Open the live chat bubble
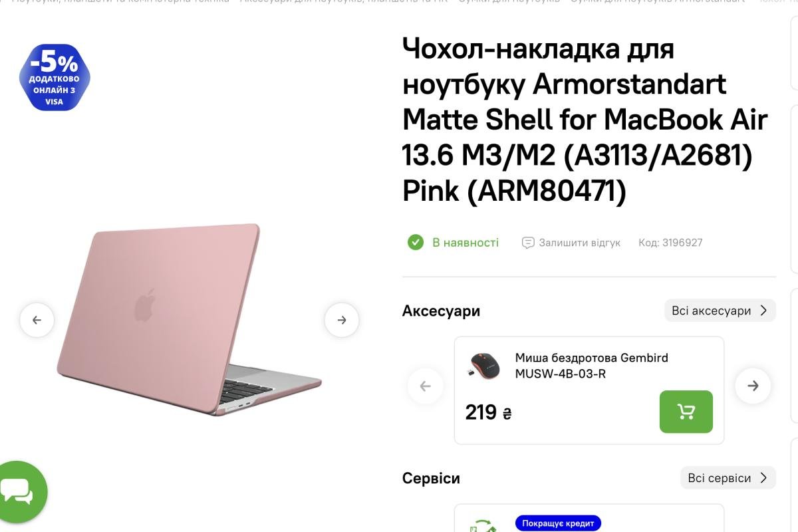798x532 pixels. (x=18, y=492)
